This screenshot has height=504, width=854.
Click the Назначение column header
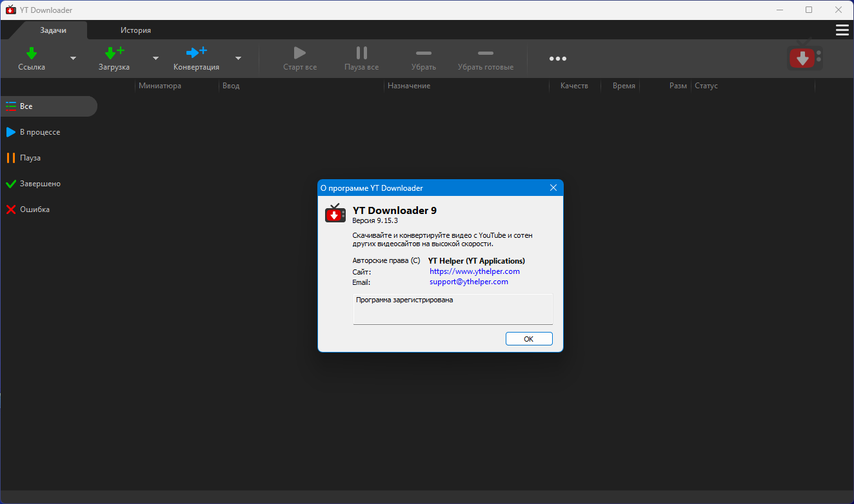click(x=466, y=86)
